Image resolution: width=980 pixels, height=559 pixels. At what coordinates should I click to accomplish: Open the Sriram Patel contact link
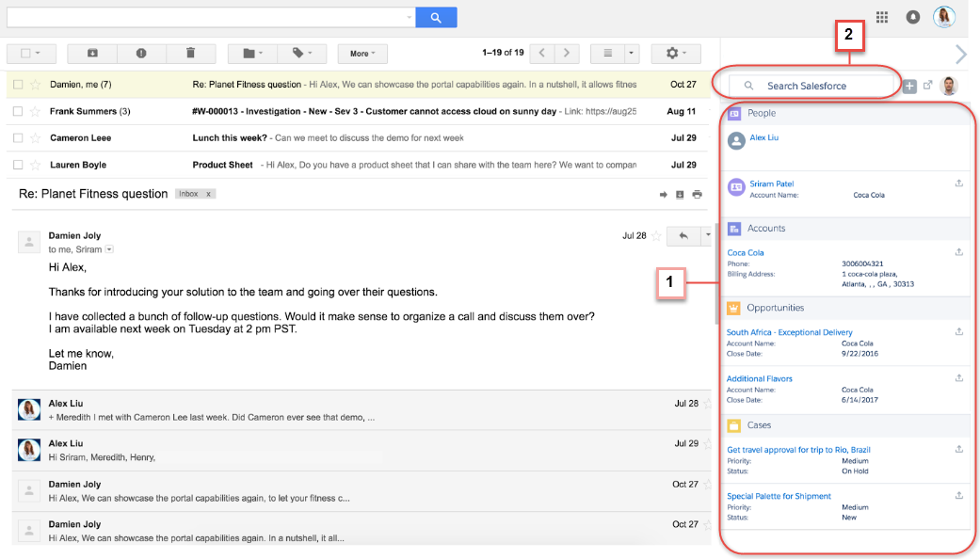[x=772, y=184]
